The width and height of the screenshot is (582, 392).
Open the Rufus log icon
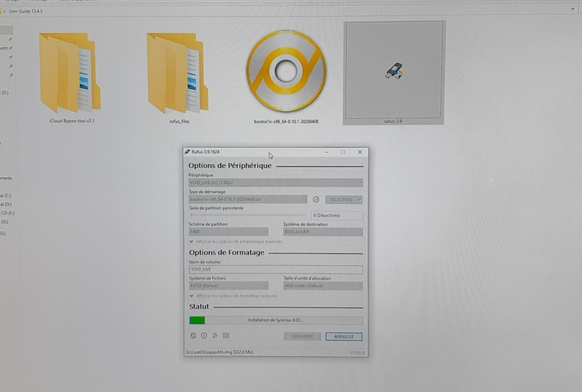coord(226,335)
